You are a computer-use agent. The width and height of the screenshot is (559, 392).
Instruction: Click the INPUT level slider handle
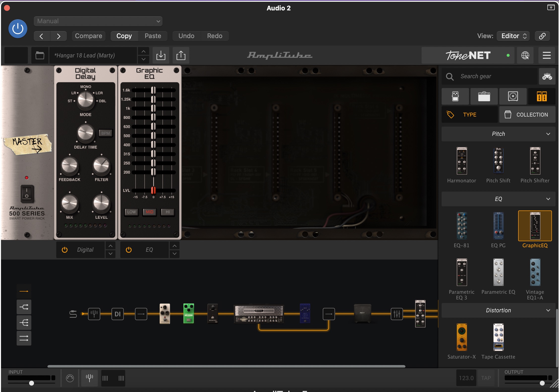point(31,383)
